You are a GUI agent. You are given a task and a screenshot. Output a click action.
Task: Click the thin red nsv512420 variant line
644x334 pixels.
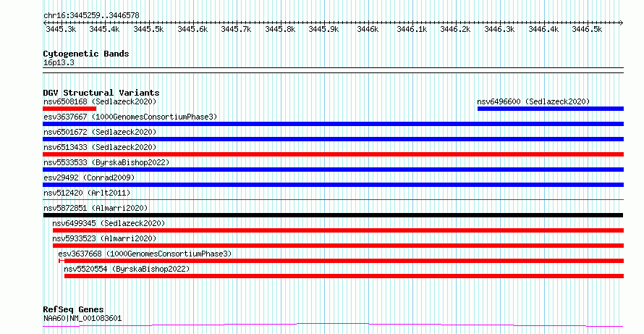click(333, 199)
